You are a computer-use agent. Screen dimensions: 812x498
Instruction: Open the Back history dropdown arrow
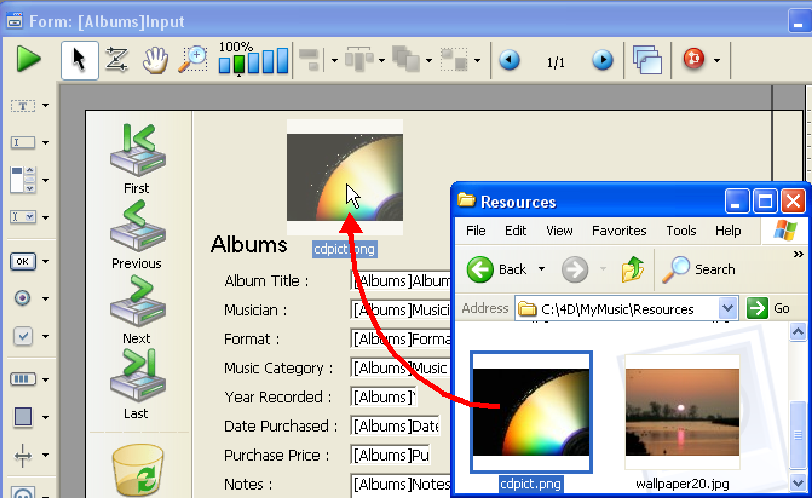click(x=542, y=269)
